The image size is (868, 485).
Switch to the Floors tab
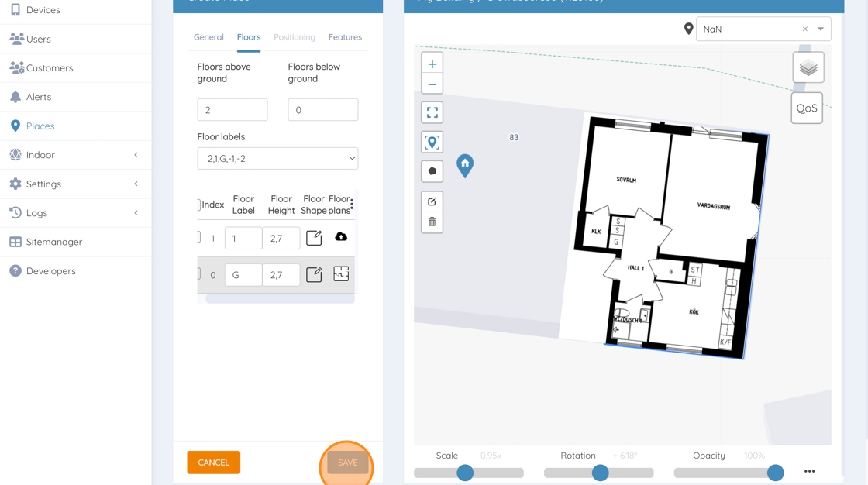tap(249, 37)
